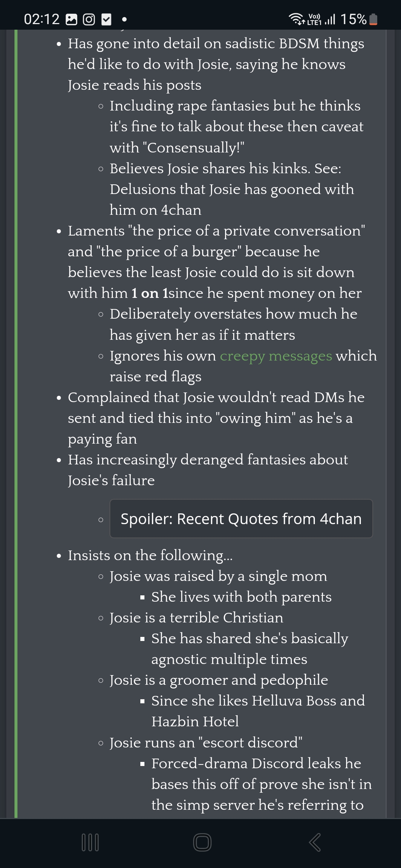Screen dimensions: 401x868
Task: Open the recent apps button
Action: coord(90,842)
